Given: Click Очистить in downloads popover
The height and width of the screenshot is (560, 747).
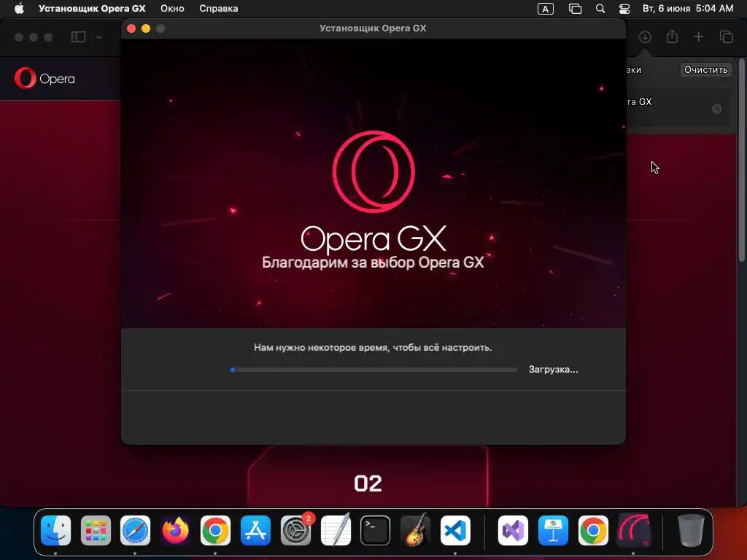Looking at the screenshot, I should [x=705, y=69].
